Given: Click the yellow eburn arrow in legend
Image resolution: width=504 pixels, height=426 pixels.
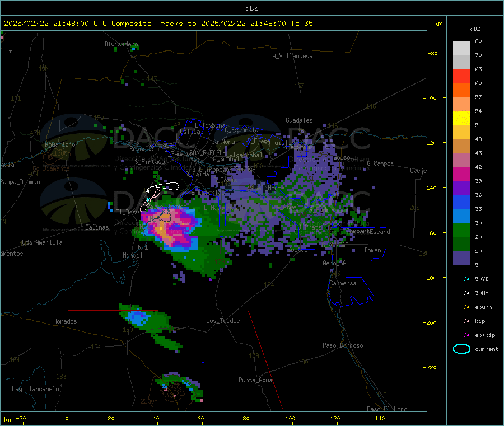Looking at the screenshot, I should 461,307.
